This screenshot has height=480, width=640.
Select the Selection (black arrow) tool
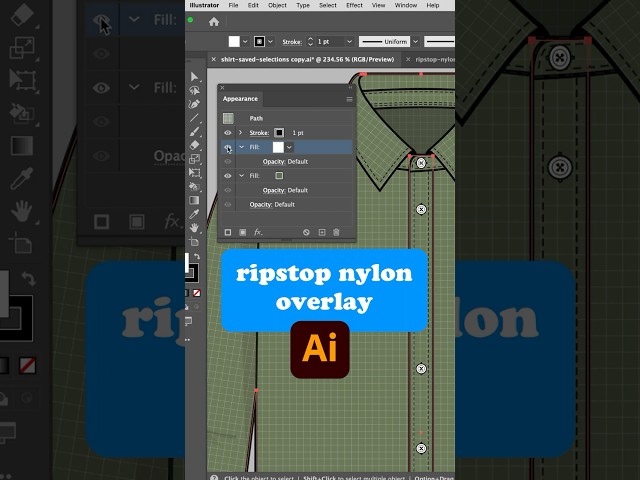pos(195,77)
